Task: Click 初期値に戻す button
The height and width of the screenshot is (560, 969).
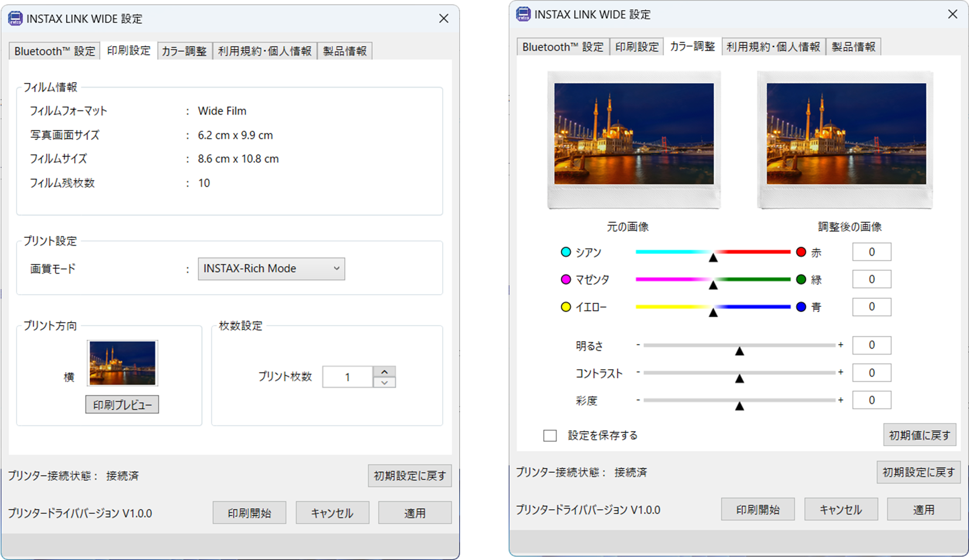Action: point(920,435)
